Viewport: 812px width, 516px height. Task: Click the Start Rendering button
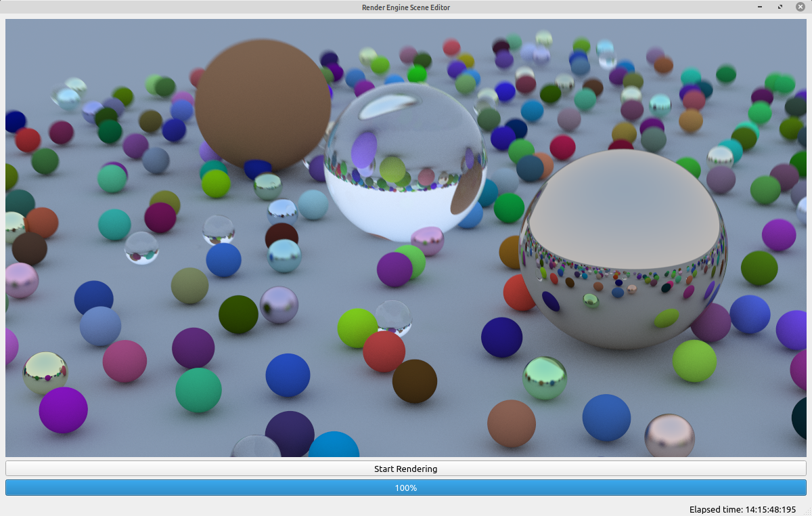[x=405, y=468]
